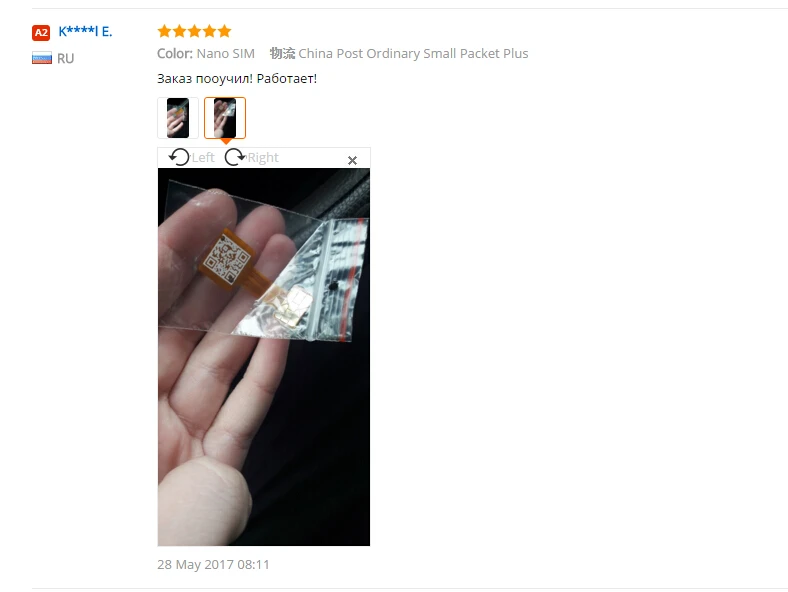Click the RU country label
The width and height of the screenshot is (788, 592).
(x=65, y=59)
